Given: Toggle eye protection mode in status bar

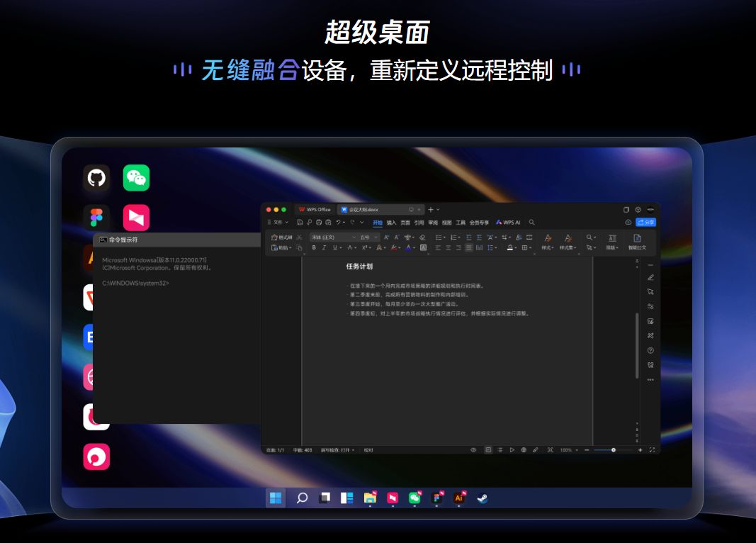Looking at the screenshot, I should [x=473, y=450].
